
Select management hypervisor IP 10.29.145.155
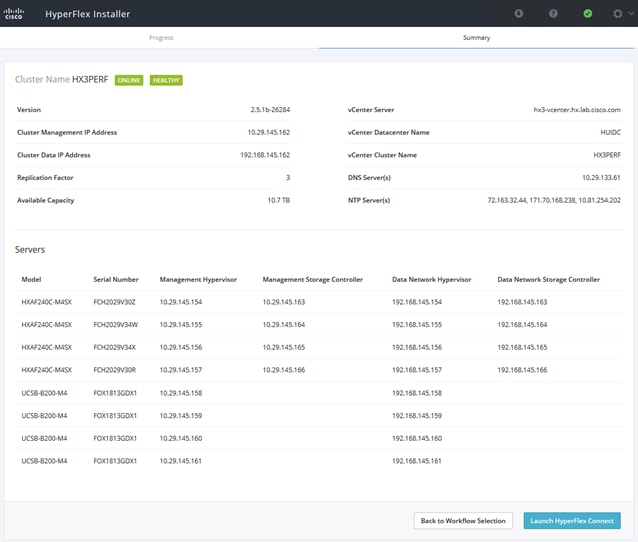(181, 325)
